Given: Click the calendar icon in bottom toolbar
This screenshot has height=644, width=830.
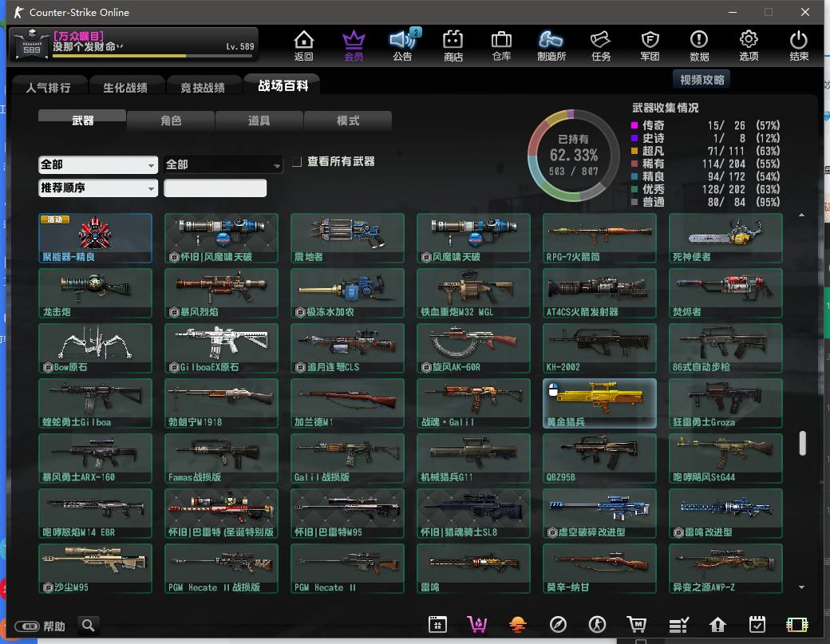Looking at the screenshot, I should tap(438, 625).
